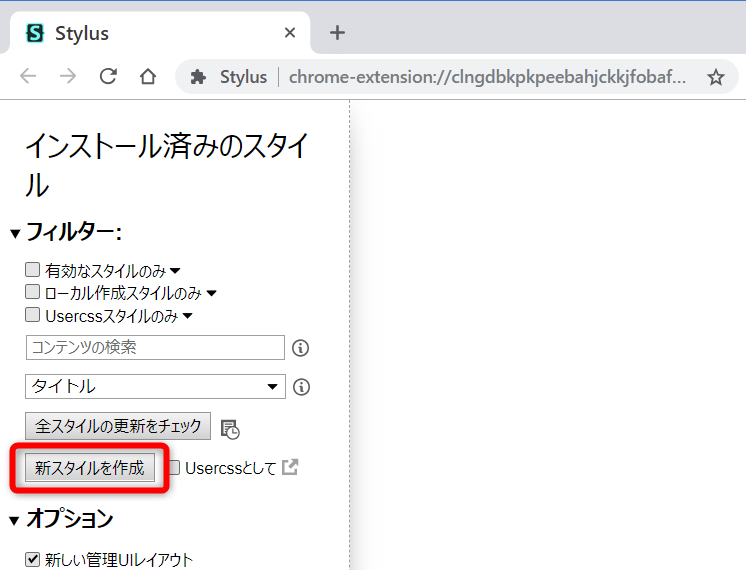The image size is (746, 570).
Task: Click info icon beside content search field
Action: 301,348
